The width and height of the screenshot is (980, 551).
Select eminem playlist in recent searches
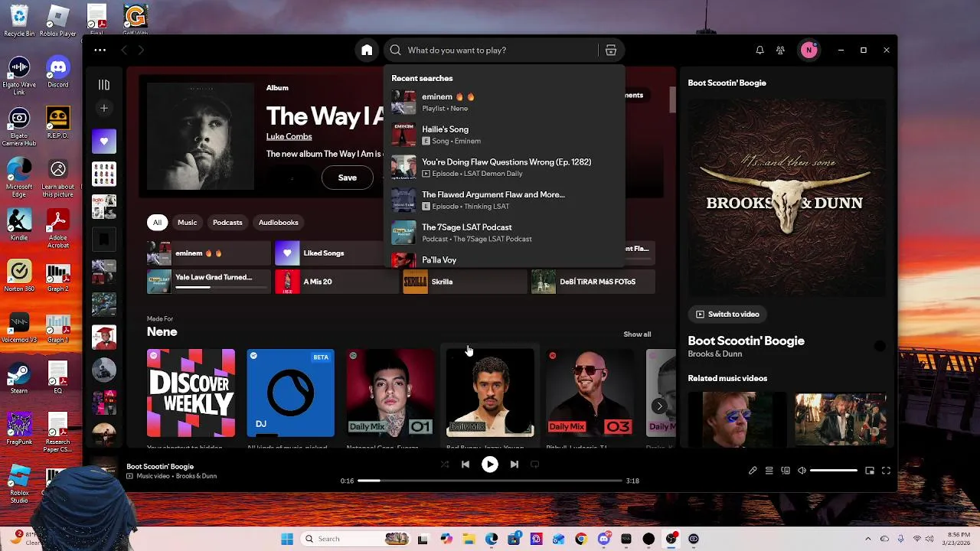click(505, 102)
